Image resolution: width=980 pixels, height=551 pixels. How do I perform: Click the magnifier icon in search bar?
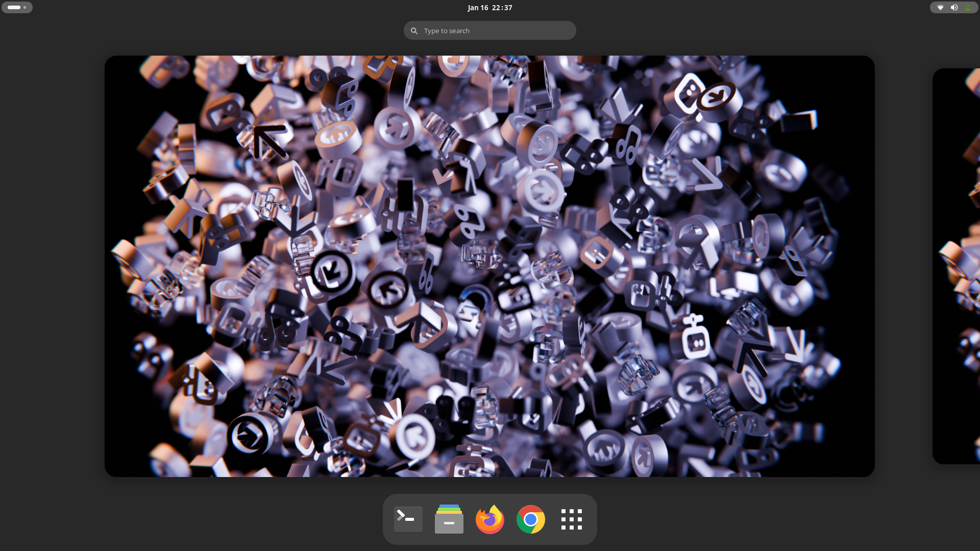[x=414, y=31]
